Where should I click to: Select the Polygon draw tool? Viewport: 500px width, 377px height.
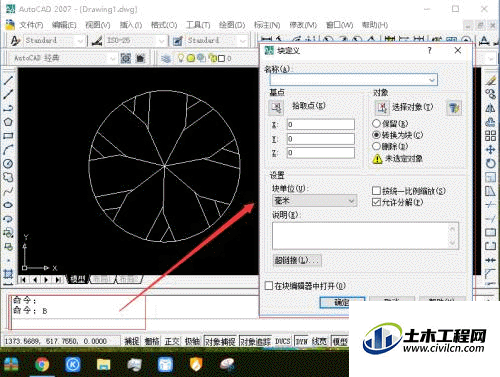tap(8, 122)
